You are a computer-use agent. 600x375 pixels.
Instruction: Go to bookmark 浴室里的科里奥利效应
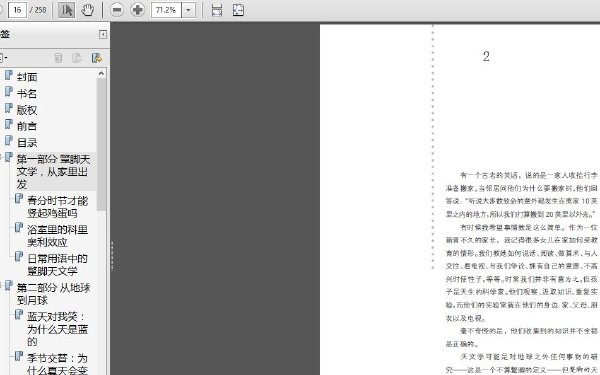(57, 236)
